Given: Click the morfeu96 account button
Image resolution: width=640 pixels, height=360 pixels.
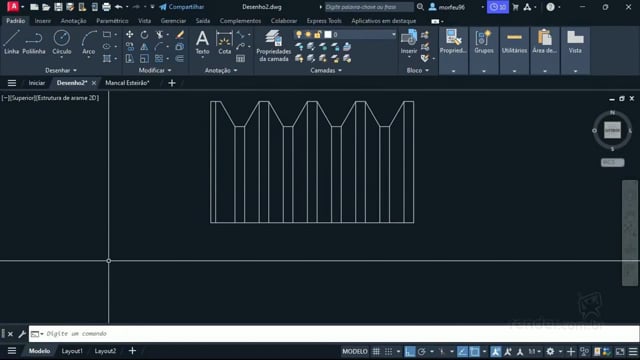Looking at the screenshot, I should (447, 7).
